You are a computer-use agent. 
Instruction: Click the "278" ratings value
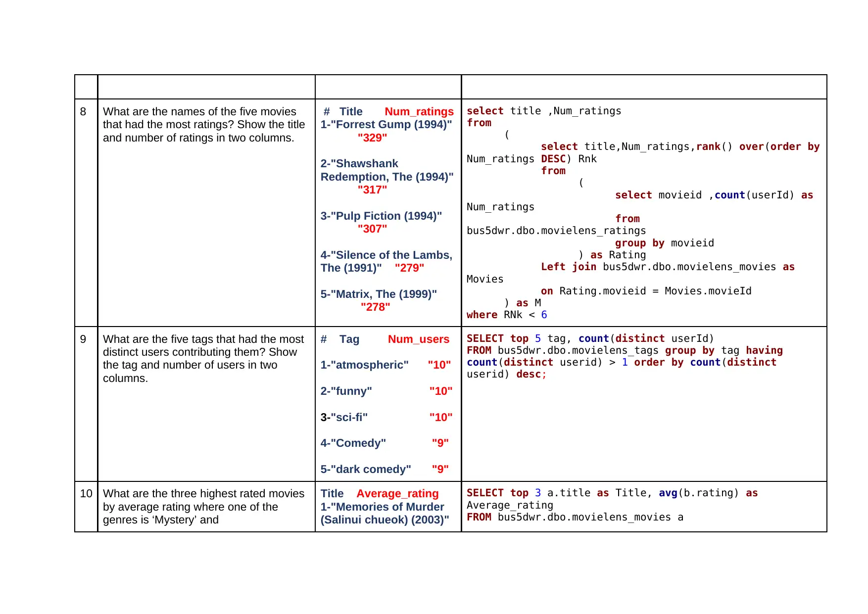point(375,307)
